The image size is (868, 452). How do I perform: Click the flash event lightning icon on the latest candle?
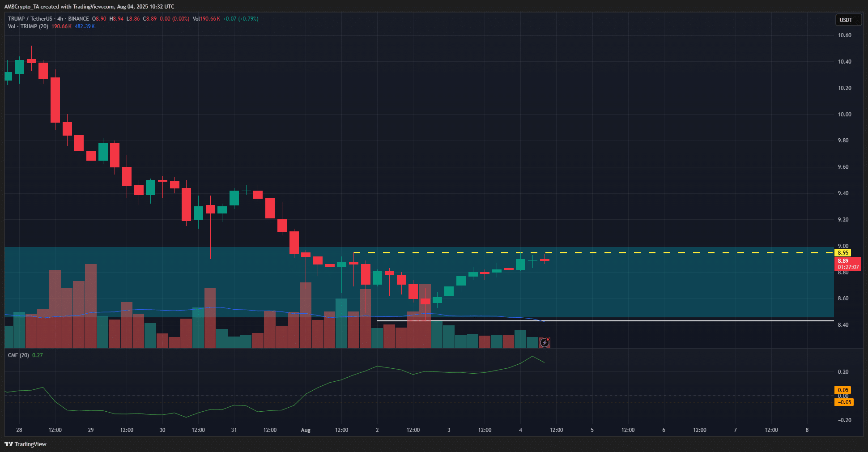click(x=544, y=342)
